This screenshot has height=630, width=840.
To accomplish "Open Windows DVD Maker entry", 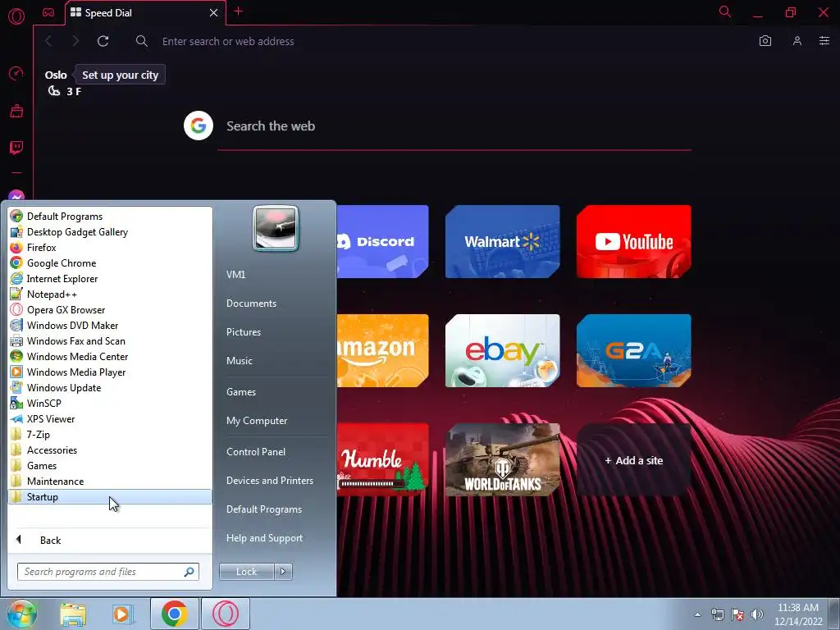I will [x=110, y=325].
